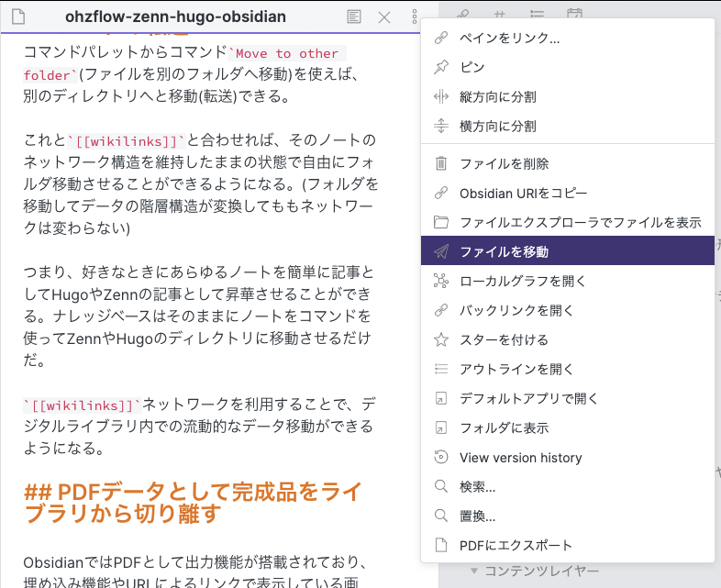Click the star icon in the menu
721x588 pixels.
441,339
